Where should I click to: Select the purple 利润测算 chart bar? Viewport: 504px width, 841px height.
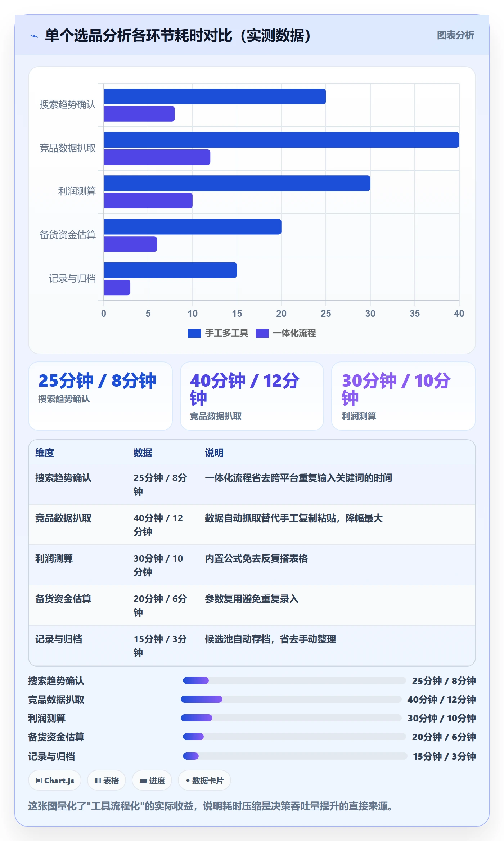click(x=148, y=201)
